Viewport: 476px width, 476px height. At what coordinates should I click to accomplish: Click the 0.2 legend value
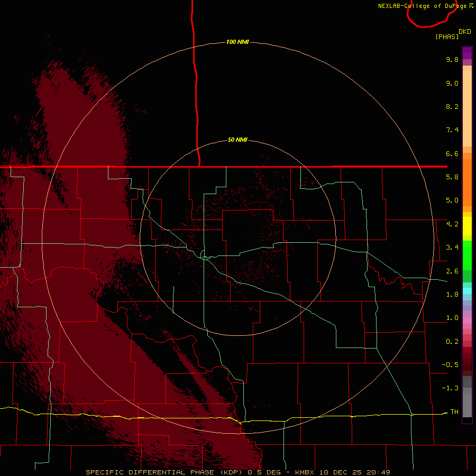click(452, 342)
